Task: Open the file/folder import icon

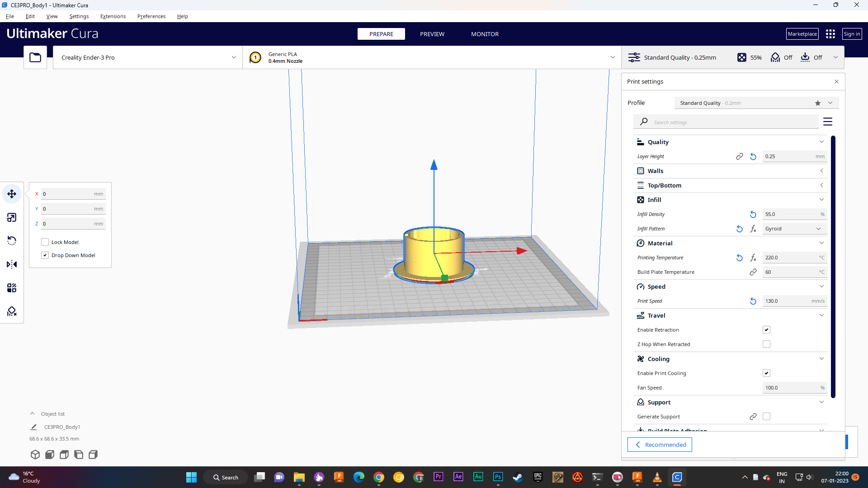Action: [35, 57]
